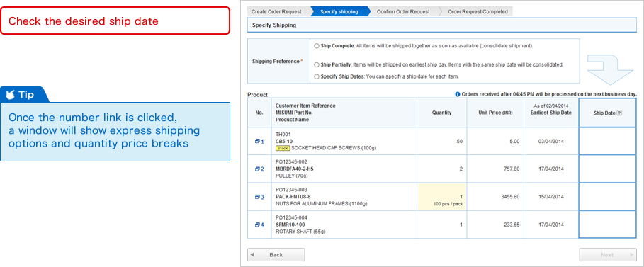Screen dimensions: 644x267
Task: Click customer reference PO12345-002
Action: coord(291,162)
